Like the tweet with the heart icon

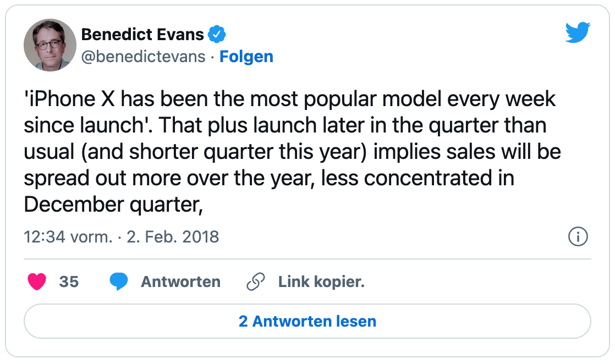pyautogui.click(x=37, y=282)
